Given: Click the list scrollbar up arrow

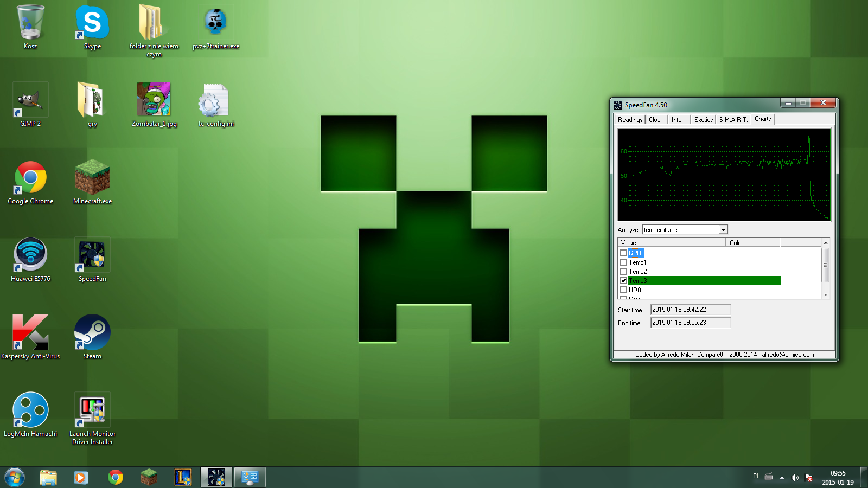Looking at the screenshot, I should [x=826, y=243].
